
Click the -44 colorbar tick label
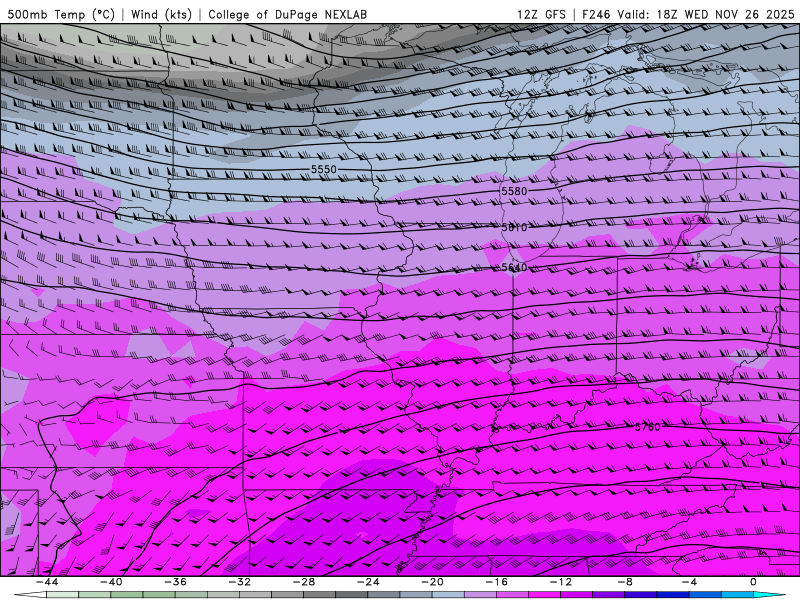coord(47,582)
